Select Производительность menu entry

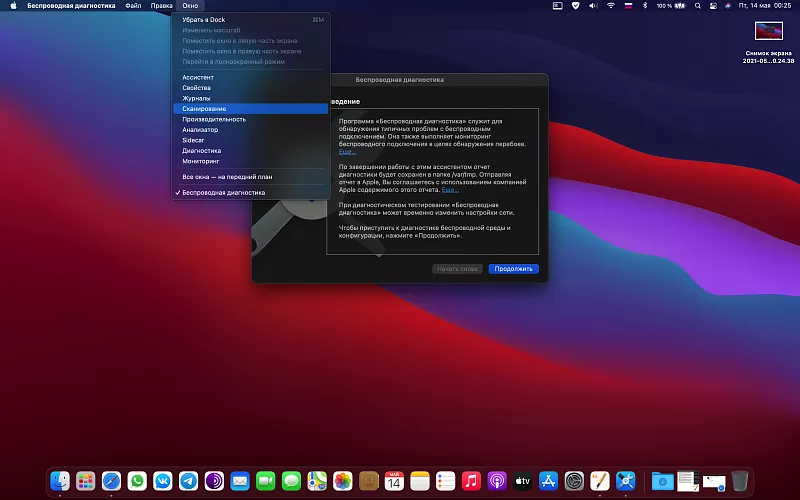click(x=214, y=119)
